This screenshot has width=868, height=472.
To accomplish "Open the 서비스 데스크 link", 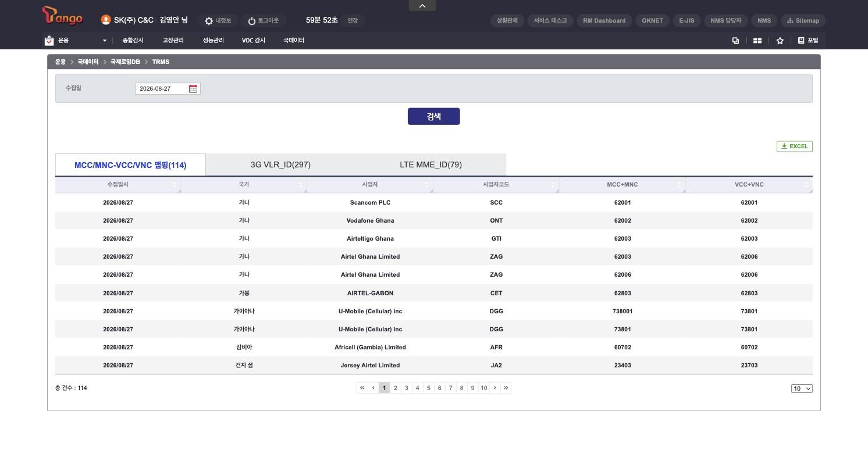I will coord(550,20).
